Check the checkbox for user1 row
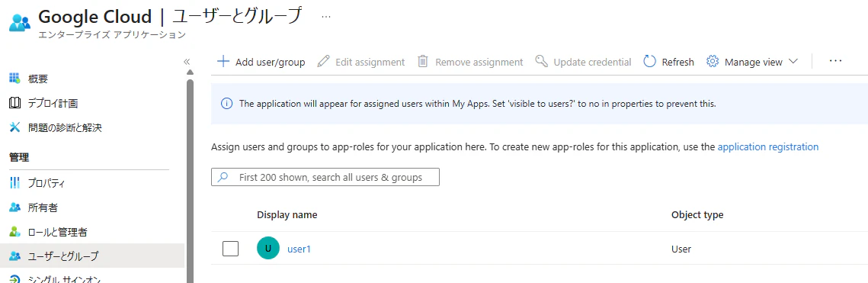Viewport: 868px width, 283px height. [x=230, y=249]
